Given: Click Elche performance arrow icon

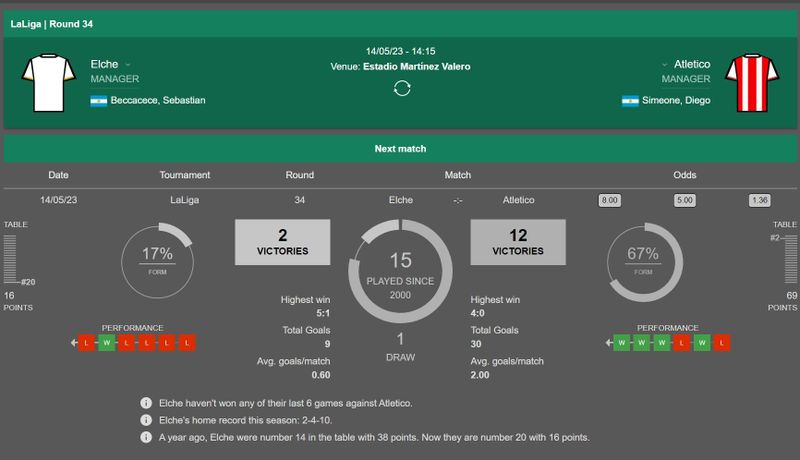Looking at the screenshot, I should [74, 343].
